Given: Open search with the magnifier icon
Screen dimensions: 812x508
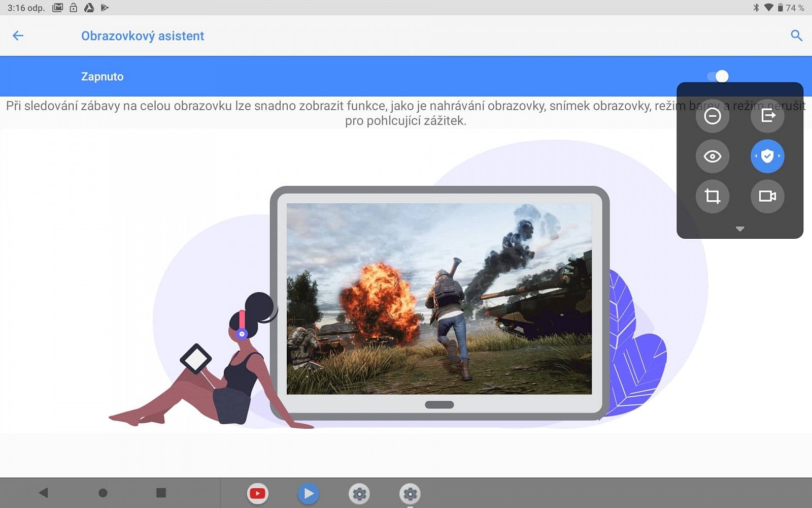Looking at the screenshot, I should pyautogui.click(x=796, y=36).
